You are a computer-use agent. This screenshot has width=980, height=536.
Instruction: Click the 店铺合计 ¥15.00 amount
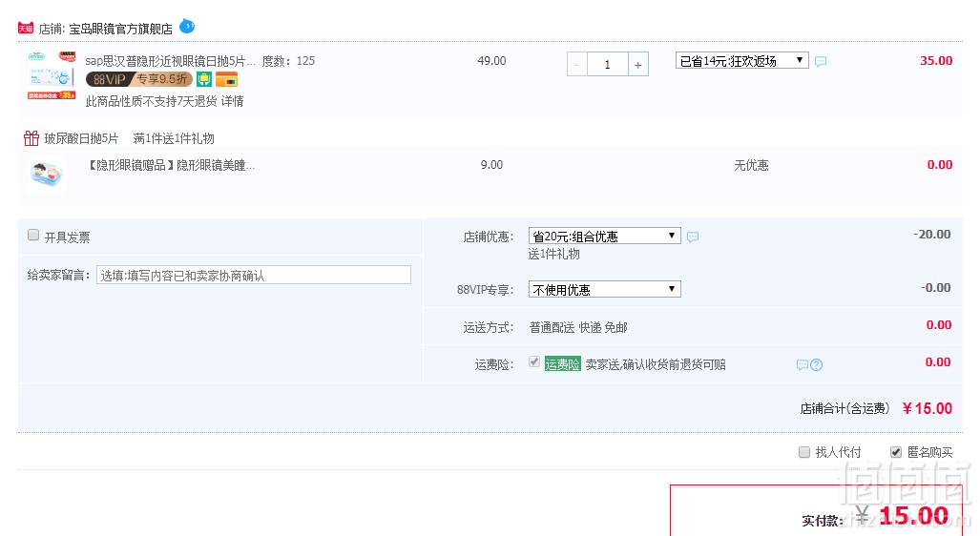pyautogui.click(x=928, y=408)
